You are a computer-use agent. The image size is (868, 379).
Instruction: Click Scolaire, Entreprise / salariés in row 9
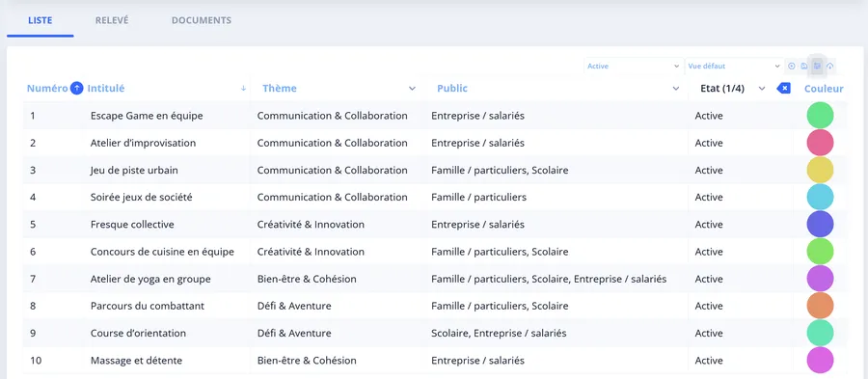click(499, 333)
